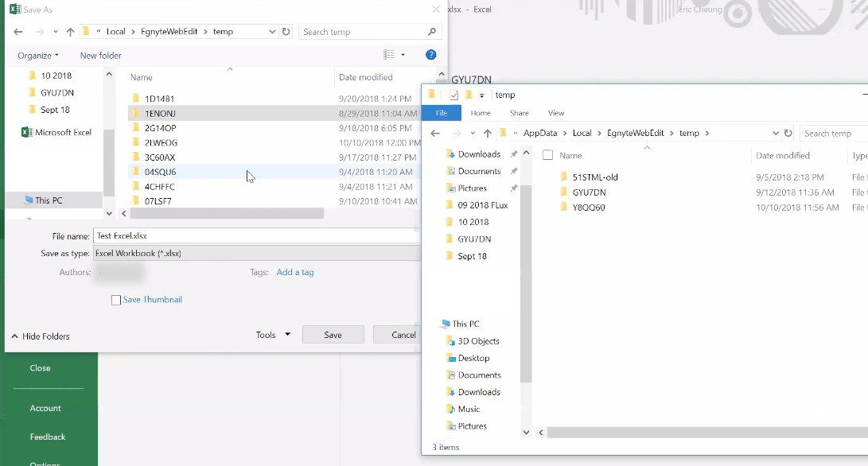Customize Explorer quick access toolbar dropdown

tap(481, 95)
